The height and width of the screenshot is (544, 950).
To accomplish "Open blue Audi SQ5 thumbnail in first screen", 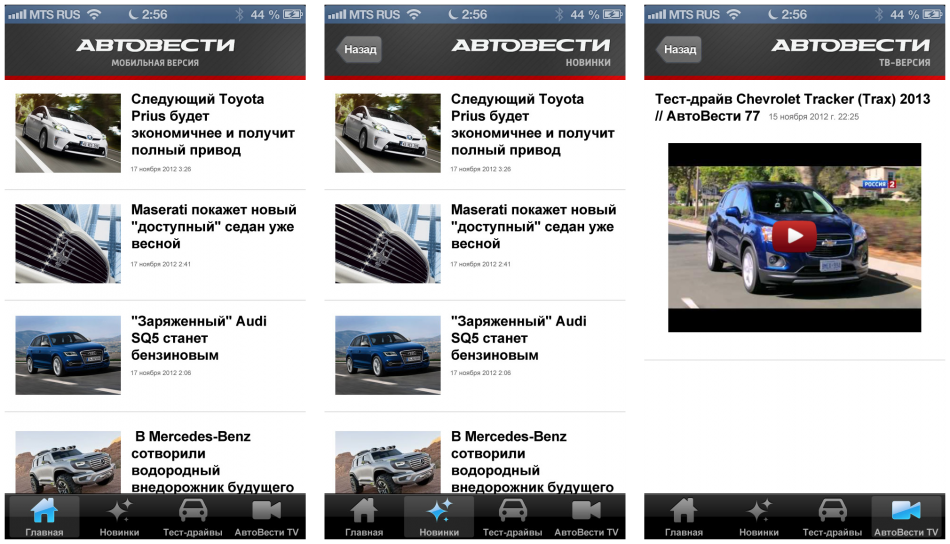I will coord(68,355).
